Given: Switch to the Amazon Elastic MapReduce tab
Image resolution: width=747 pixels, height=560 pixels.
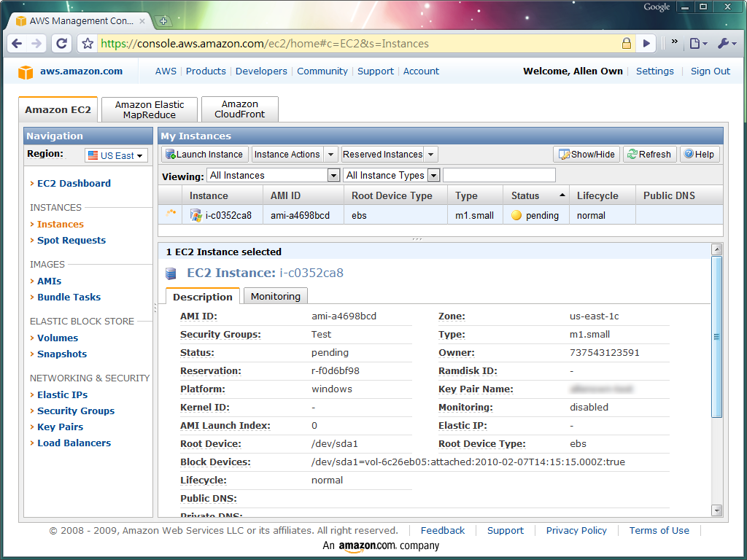Looking at the screenshot, I should 149,109.
